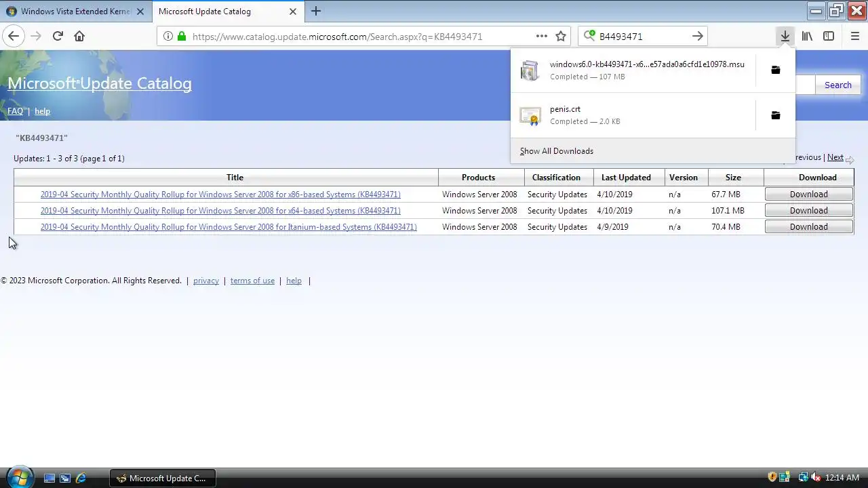Click the Microsoft Update Catalog header link
The width and height of the screenshot is (868, 488).
click(100, 83)
